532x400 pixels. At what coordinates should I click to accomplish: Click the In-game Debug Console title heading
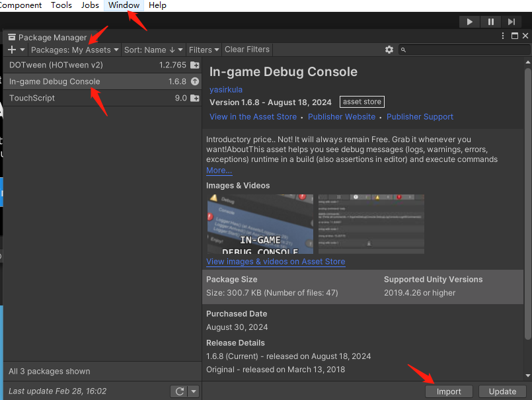coord(284,72)
